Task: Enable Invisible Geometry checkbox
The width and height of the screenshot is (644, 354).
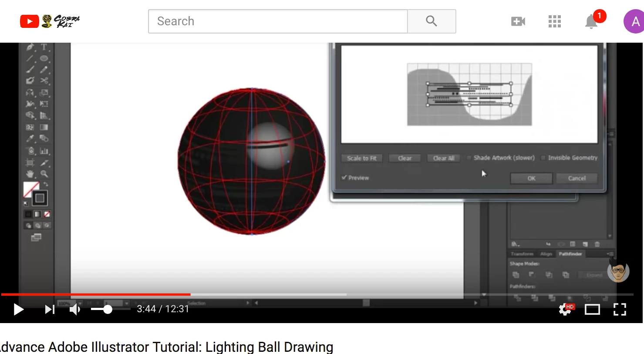Action: [543, 158]
